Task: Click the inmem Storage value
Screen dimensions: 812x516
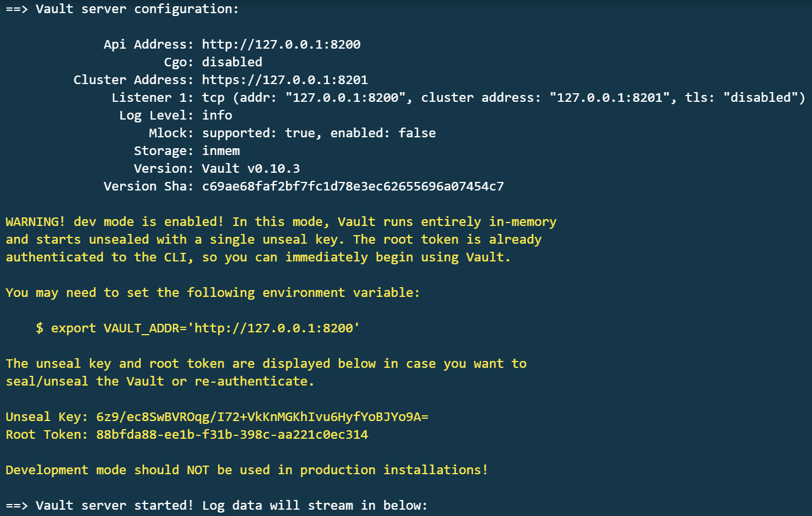Action: click(x=221, y=151)
